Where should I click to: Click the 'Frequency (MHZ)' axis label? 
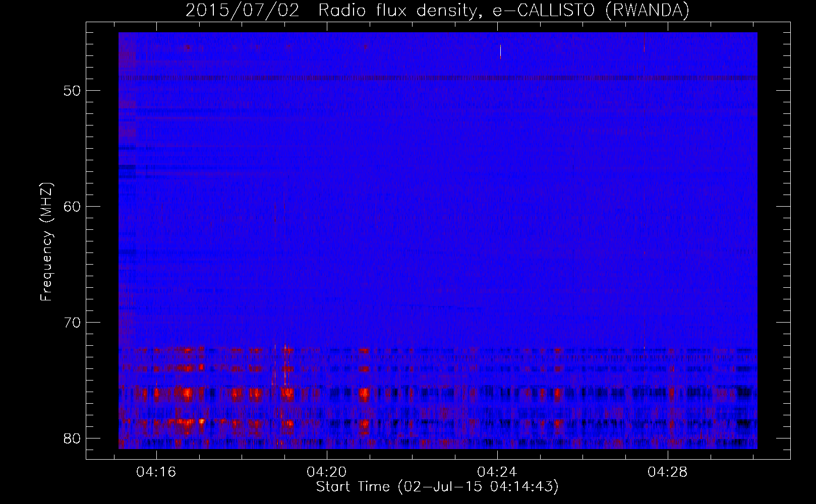pos(46,241)
